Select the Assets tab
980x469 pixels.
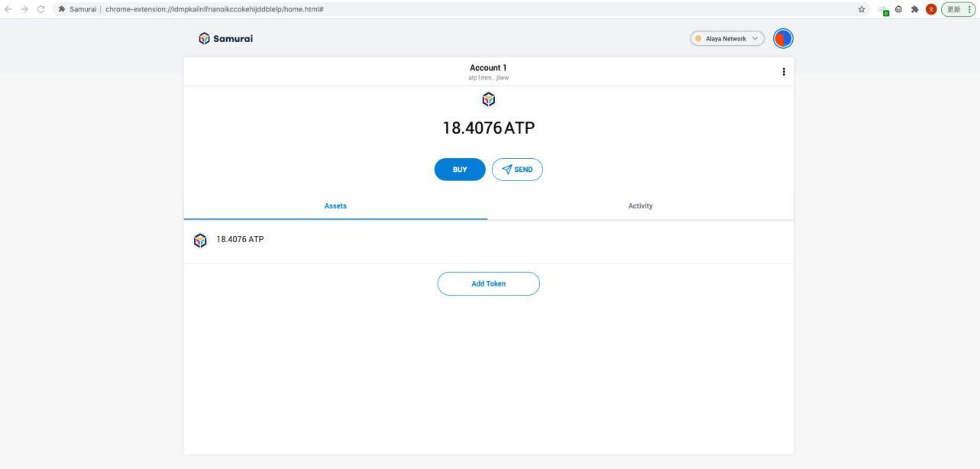pyautogui.click(x=335, y=206)
